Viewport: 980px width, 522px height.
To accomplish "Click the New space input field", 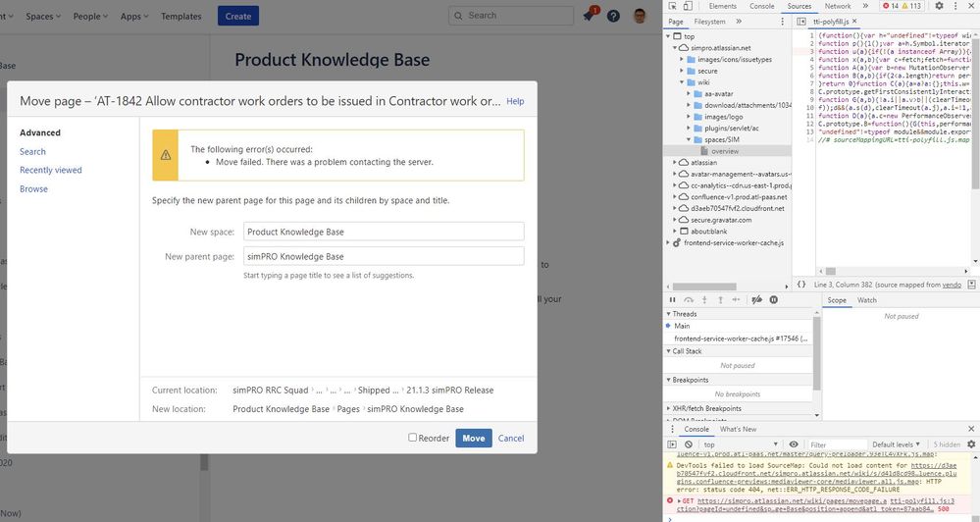I will click(384, 232).
